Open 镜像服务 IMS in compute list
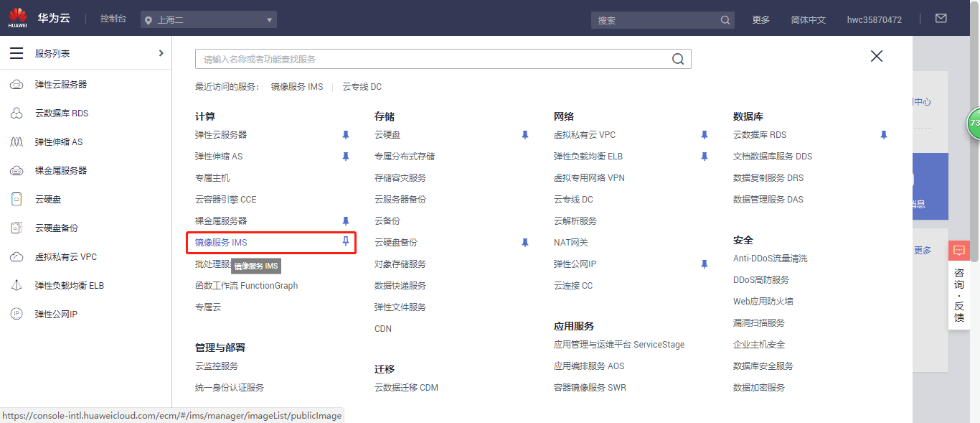 221,243
